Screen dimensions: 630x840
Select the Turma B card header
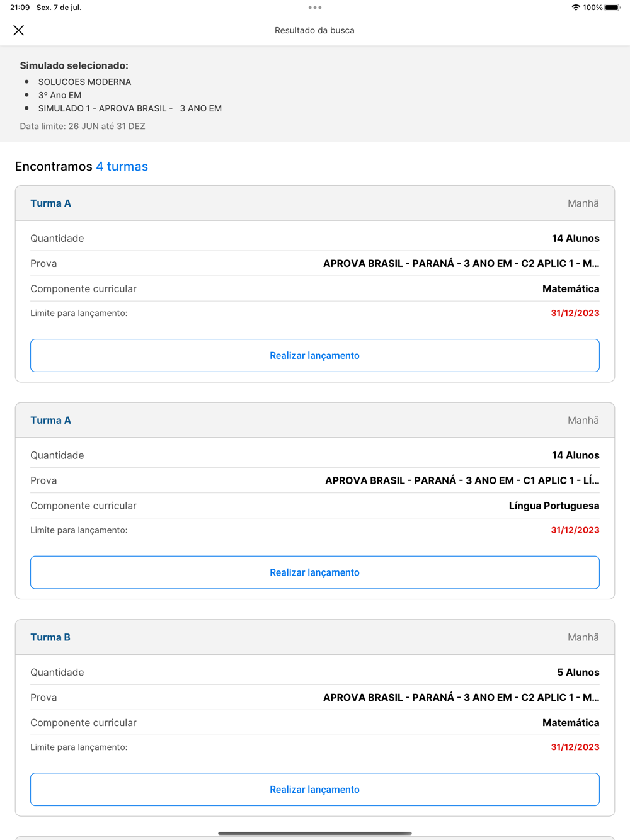[315, 637]
